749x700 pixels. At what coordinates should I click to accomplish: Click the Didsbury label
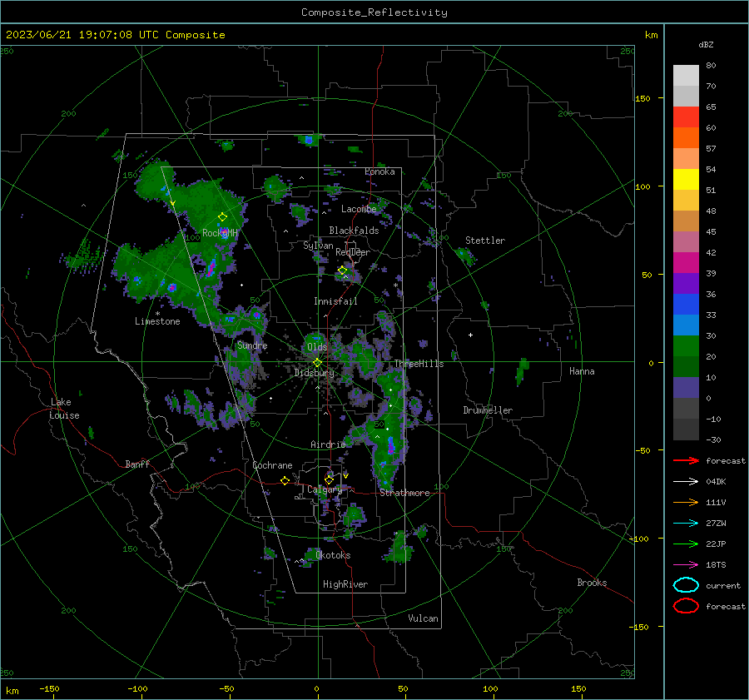pos(314,373)
